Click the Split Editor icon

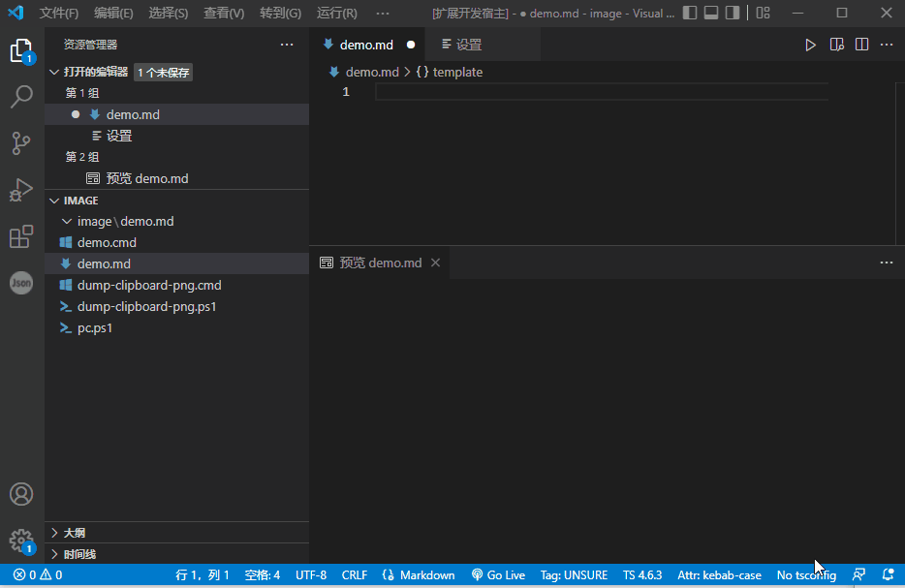861,45
